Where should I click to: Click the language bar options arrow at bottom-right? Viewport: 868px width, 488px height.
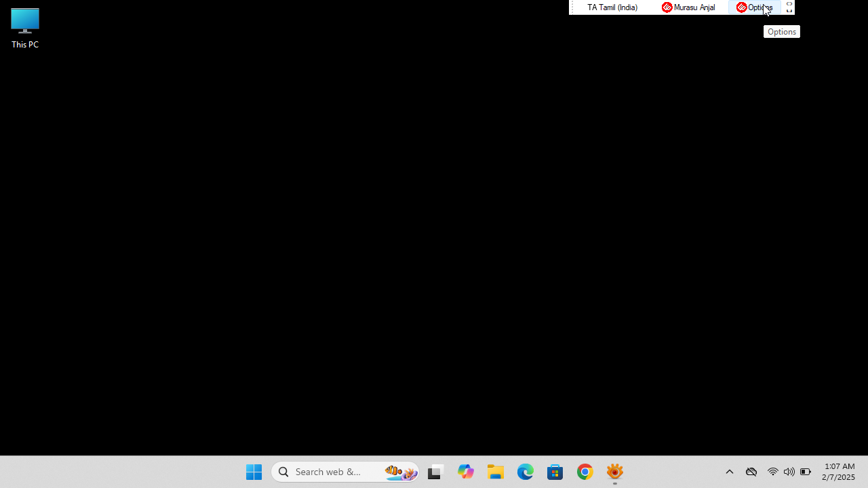789,11
